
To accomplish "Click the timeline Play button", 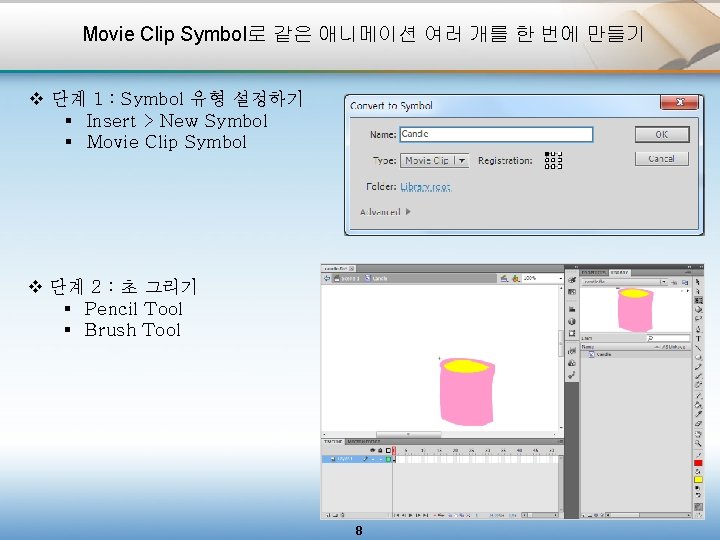I will click(x=411, y=515).
